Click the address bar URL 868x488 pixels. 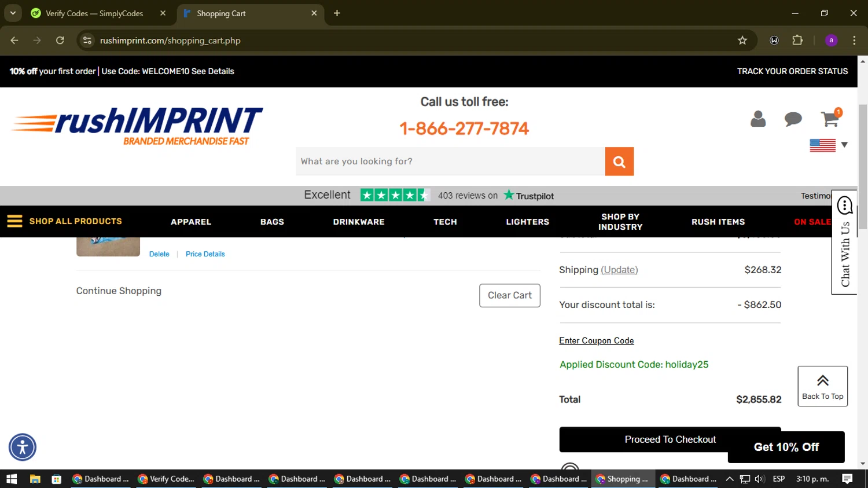tap(170, 41)
